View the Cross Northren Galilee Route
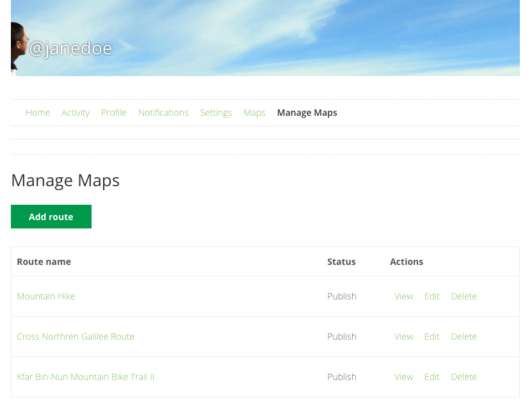Viewport: 532px width, 414px height. pyautogui.click(x=403, y=337)
